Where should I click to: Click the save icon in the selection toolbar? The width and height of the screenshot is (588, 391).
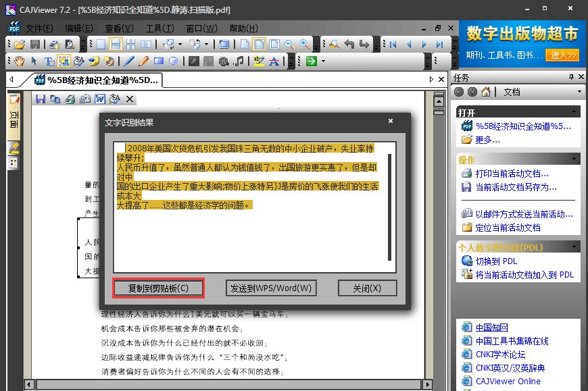(41, 99)
